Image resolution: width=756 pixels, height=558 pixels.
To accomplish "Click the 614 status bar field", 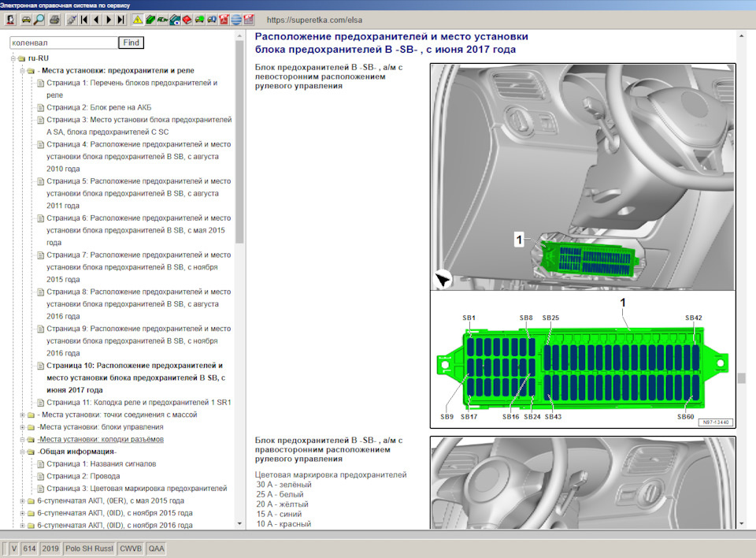I will (29, 549).
